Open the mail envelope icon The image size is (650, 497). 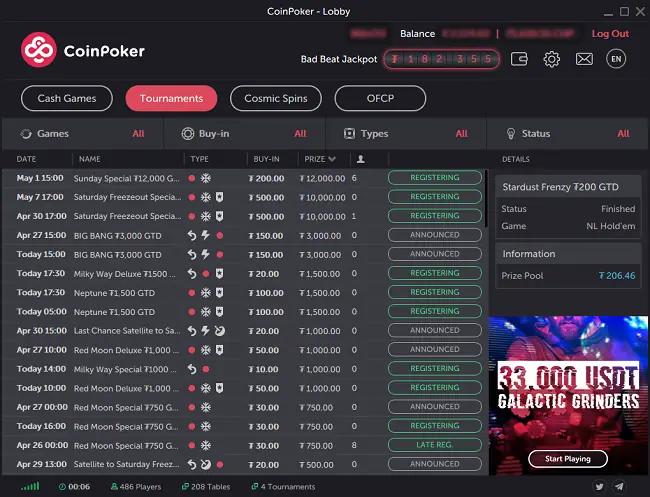pyautogui.click(x=584, y=59)
